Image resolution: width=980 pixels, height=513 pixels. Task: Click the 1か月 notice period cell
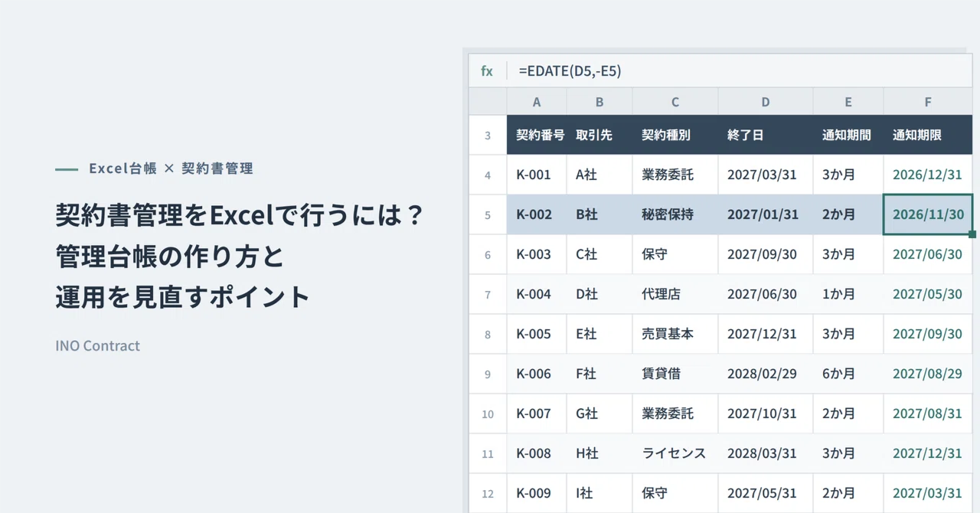[x=848, y=295]
